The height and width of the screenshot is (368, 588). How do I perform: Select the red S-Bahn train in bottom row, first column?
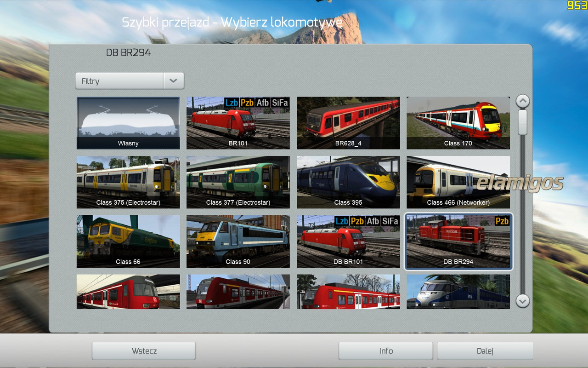click(128, 292)
